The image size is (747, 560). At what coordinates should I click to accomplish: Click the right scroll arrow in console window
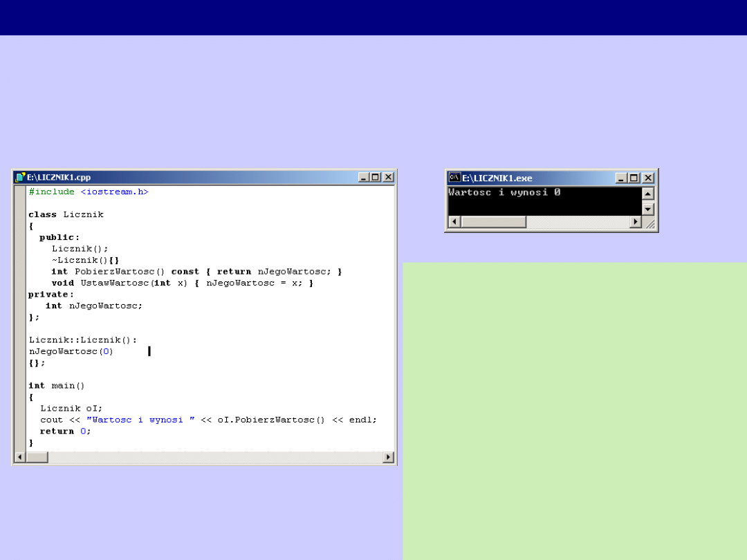(636, 221)
